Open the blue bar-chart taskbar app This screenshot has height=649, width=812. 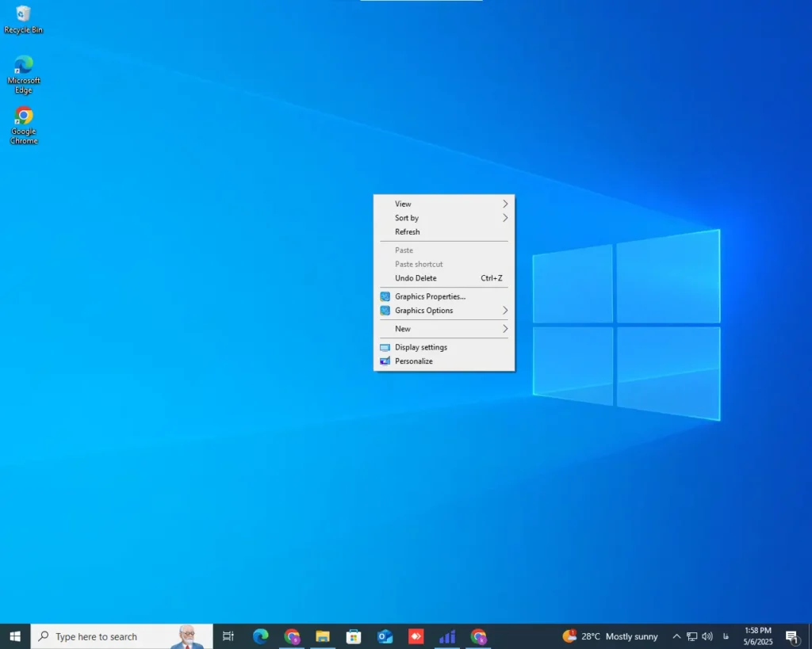[447, 636]
